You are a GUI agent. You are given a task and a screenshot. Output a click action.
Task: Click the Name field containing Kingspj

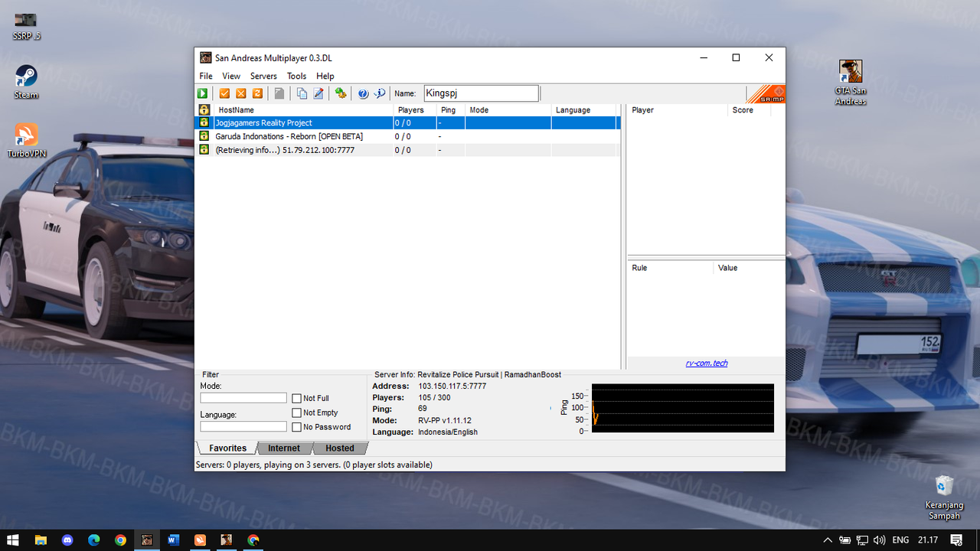[481, 93]
